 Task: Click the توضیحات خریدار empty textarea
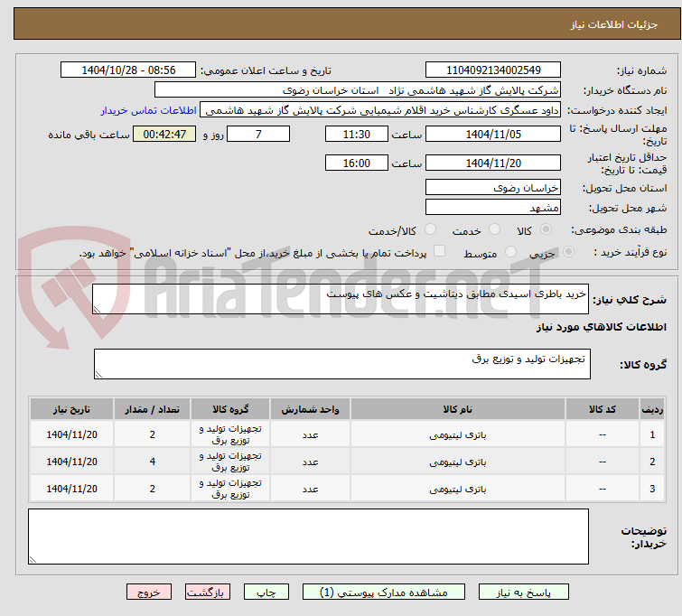point(308,537)
